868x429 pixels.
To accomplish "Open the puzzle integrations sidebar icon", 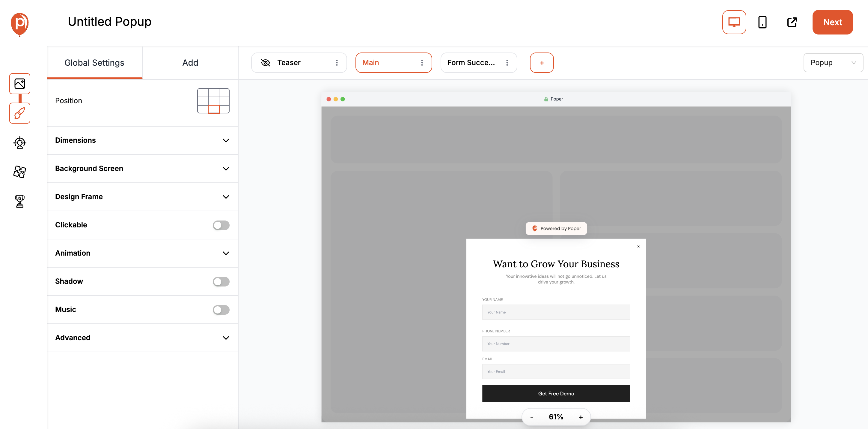I will point(19,172).
